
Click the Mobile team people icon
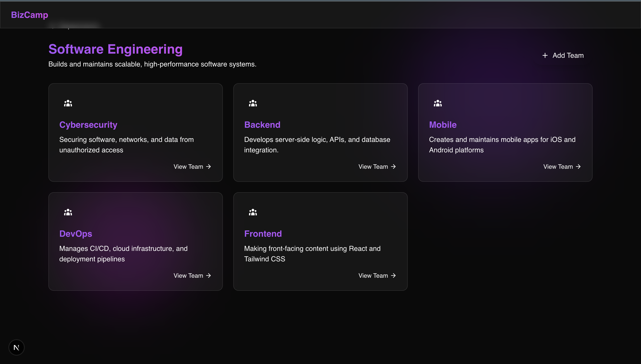[x=438, y=103]
